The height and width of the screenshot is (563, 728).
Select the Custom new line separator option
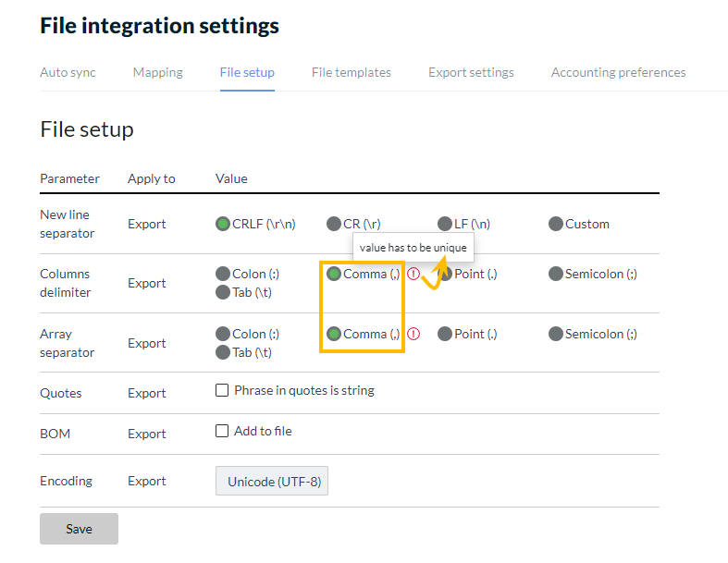(556, 224)
